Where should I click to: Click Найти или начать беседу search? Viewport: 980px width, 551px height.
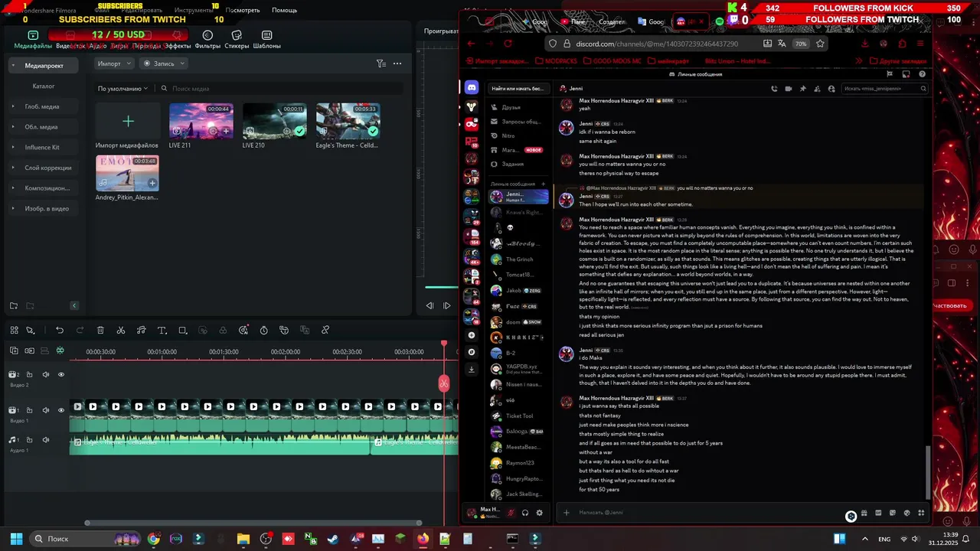[518, 89]
